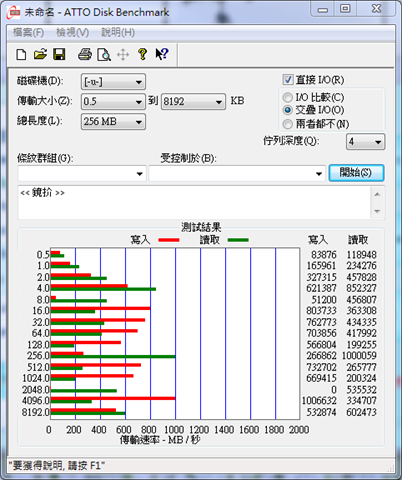Click the description box scroll down arrow

coord(377,211)
